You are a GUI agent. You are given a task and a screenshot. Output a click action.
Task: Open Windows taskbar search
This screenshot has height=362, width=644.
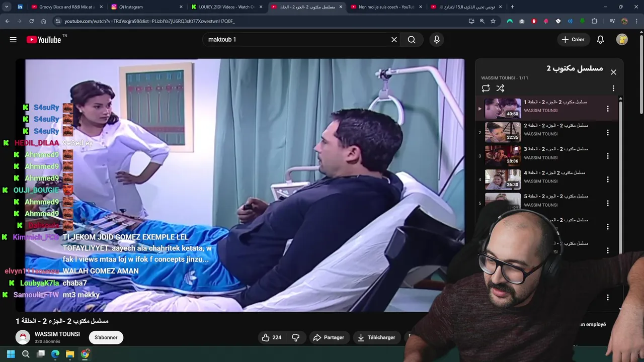[26, 354]
